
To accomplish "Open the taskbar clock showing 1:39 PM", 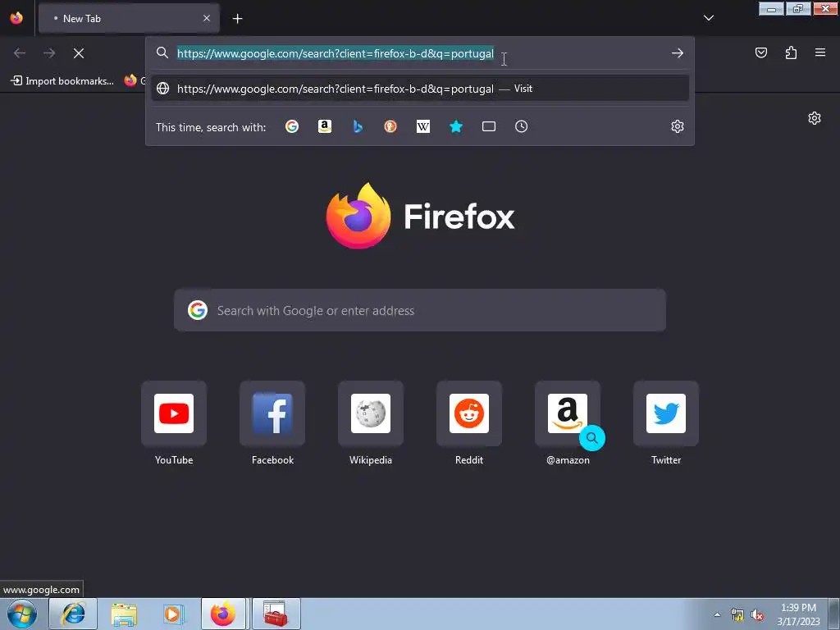I will [x=798, y=614].
